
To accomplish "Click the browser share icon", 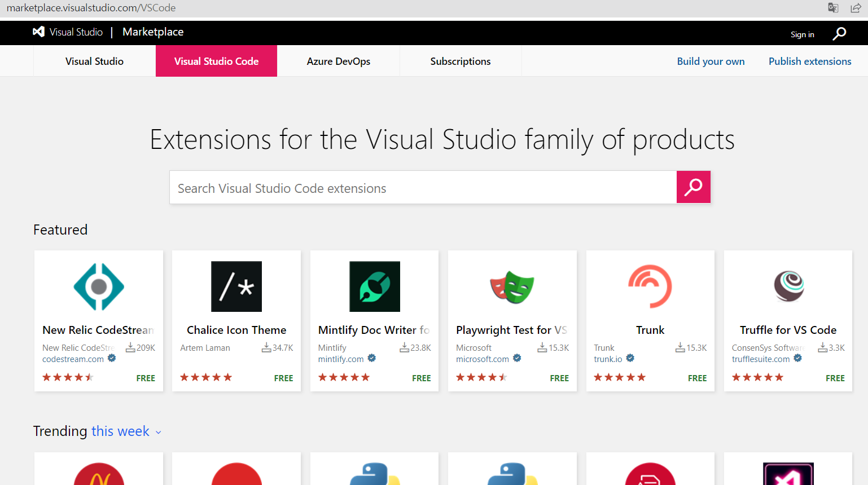I will click(x=856, y=8).
